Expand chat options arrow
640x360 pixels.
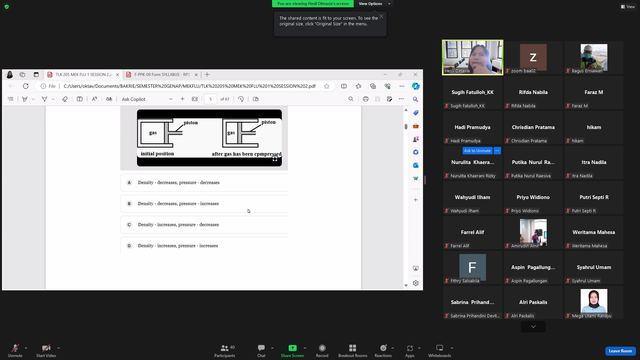[x=272, y=348]
